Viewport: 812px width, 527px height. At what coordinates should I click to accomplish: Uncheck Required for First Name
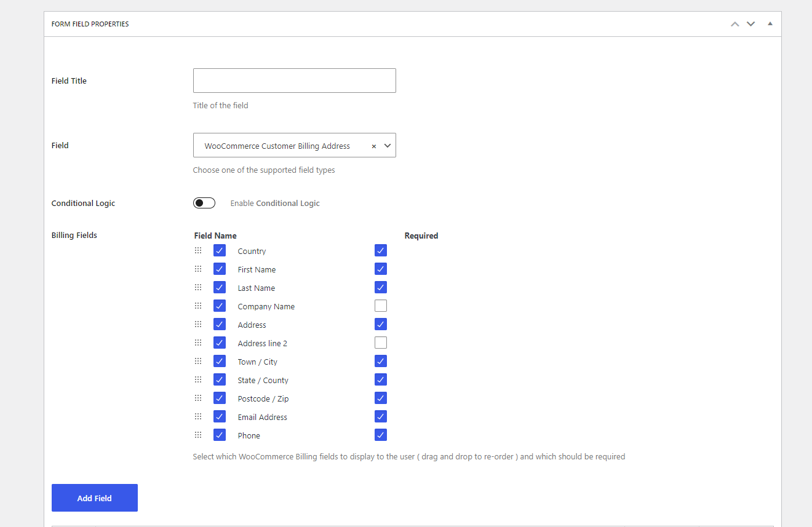point(381,269)
